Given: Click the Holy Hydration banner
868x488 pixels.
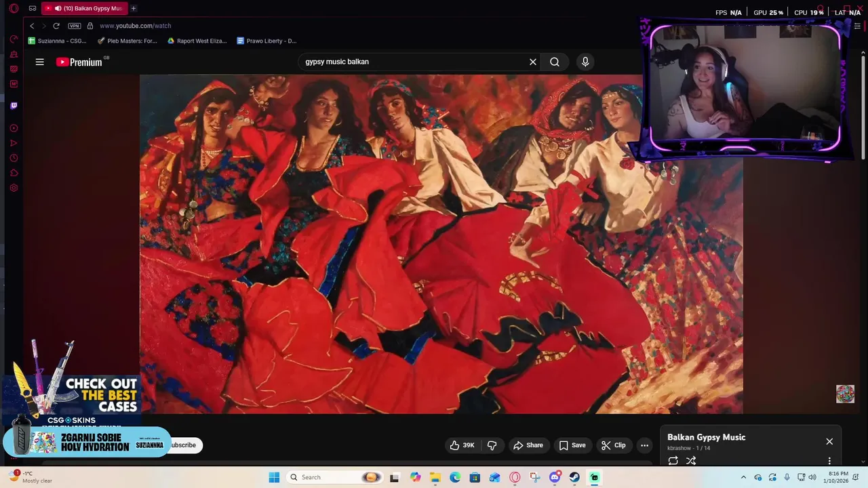Looking at the screenshot, I should pos(87,442).
